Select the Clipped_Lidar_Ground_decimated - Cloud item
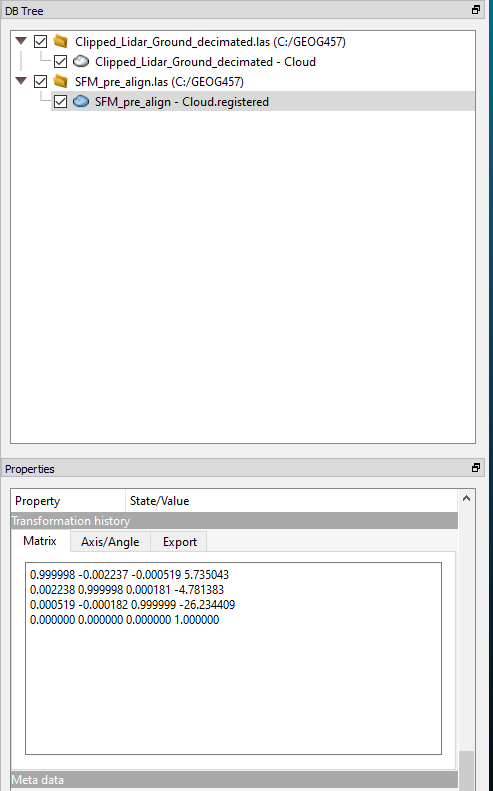This screenshot has height=791, width=493. [x=205, y=62]
